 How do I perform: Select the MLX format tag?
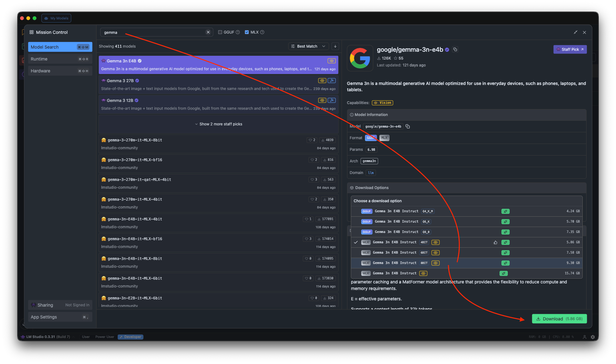point(384,138)
